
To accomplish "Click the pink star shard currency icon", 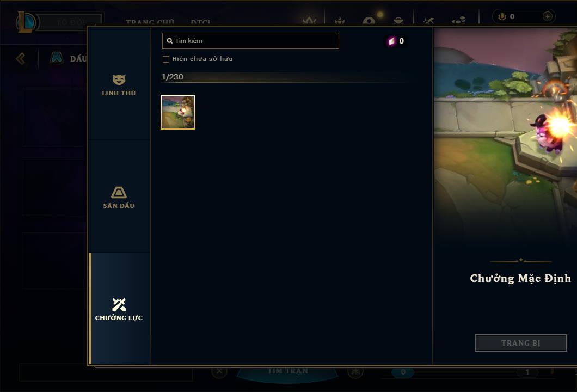I will (391, 41).
